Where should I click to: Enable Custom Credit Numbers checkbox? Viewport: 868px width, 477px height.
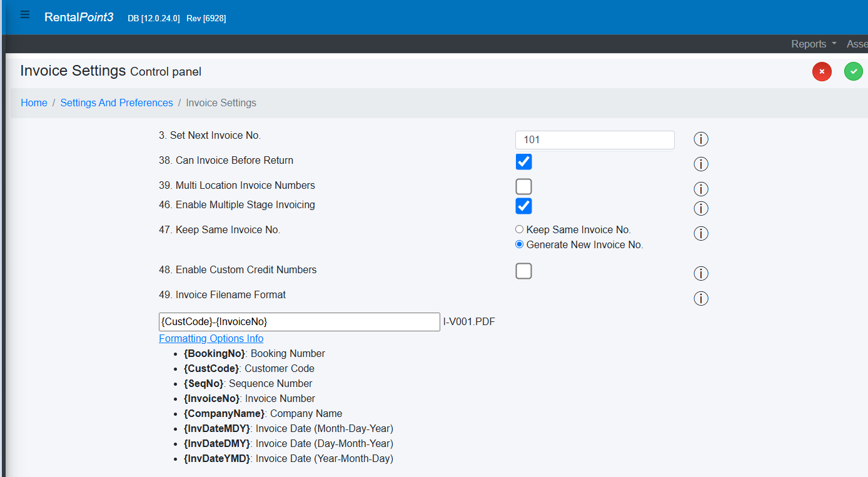(523, 271)
